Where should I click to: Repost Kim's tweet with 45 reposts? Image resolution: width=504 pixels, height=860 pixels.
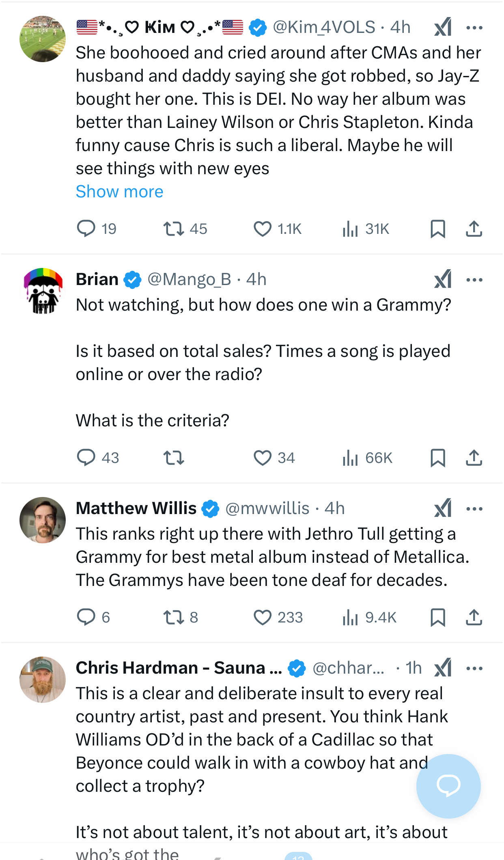174,229
